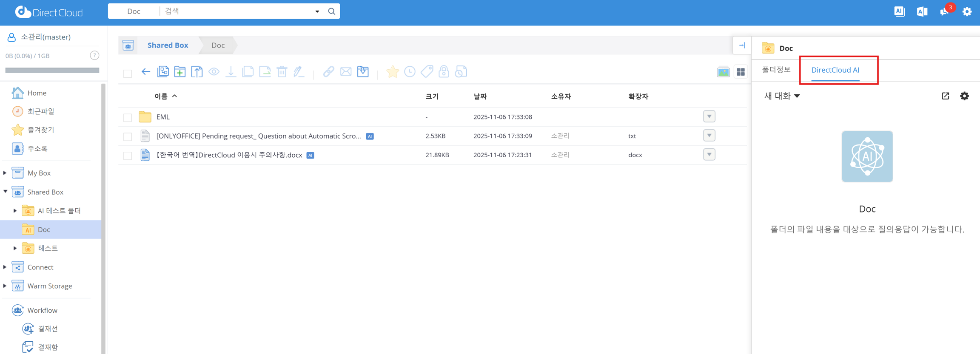Open the row menu arrow for the docx file

(x=709, y=155)
